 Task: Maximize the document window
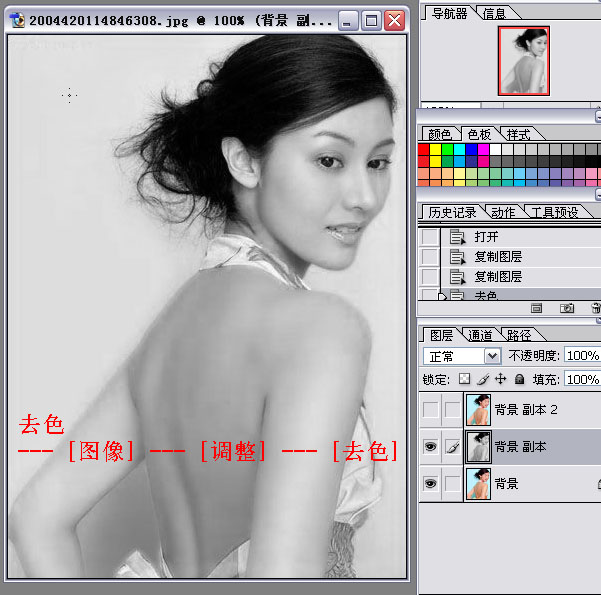click(x=371, y=20)
